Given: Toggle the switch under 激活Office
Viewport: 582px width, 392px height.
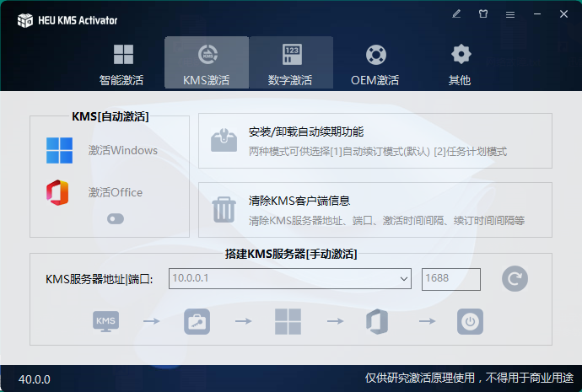Looking at the screenshot, I should tap(116, 219).
